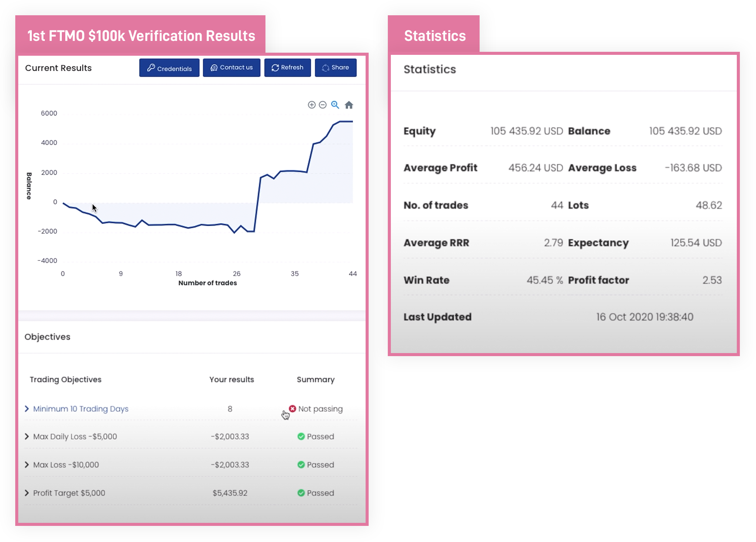Open the Credentials button

pos(169,68)
